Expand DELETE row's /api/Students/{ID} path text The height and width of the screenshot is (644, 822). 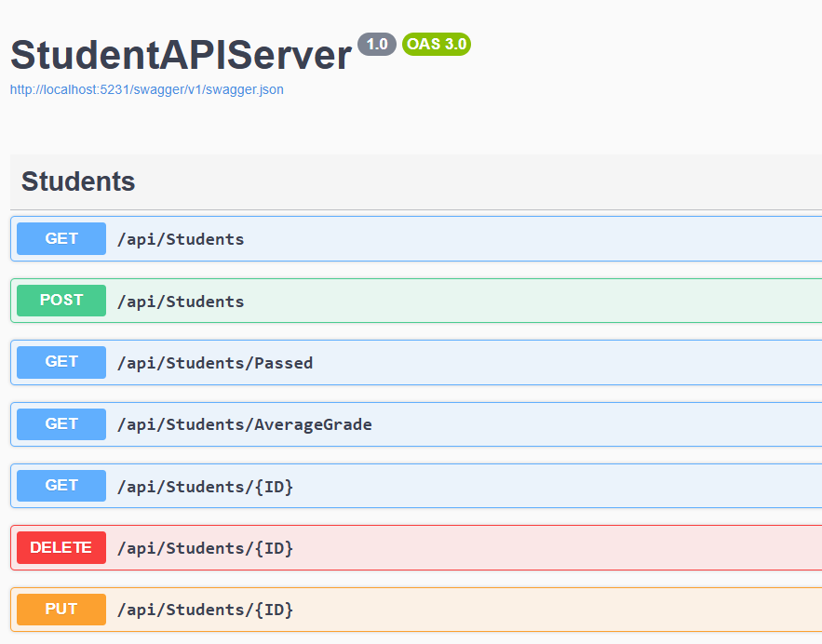point(205,549)
